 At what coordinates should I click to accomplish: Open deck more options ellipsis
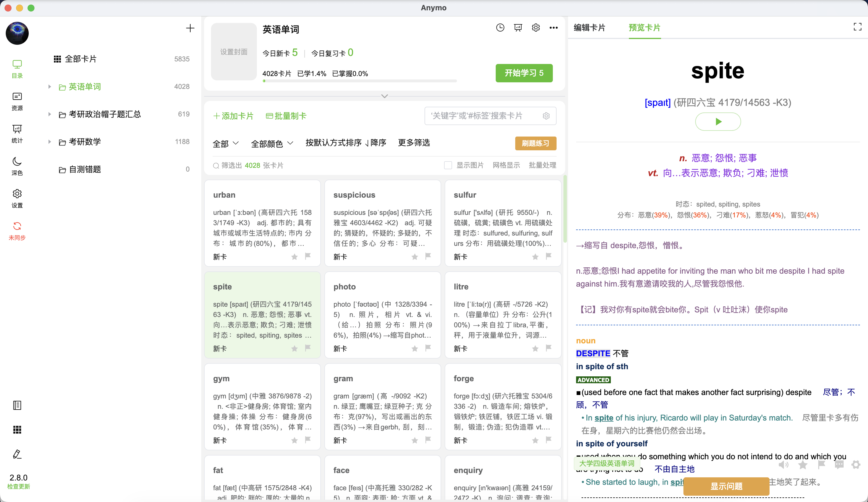click(x=553, y=28)
